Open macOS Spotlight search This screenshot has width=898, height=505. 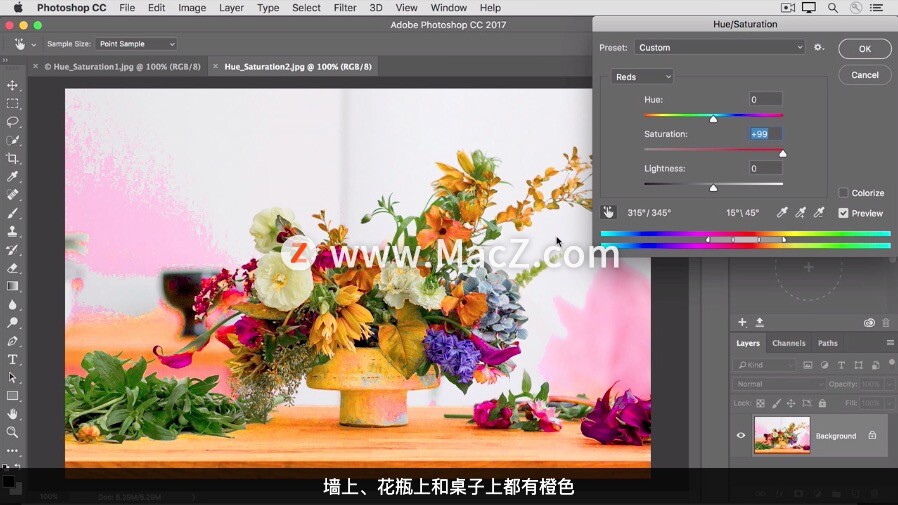click(x=833, y=7)
